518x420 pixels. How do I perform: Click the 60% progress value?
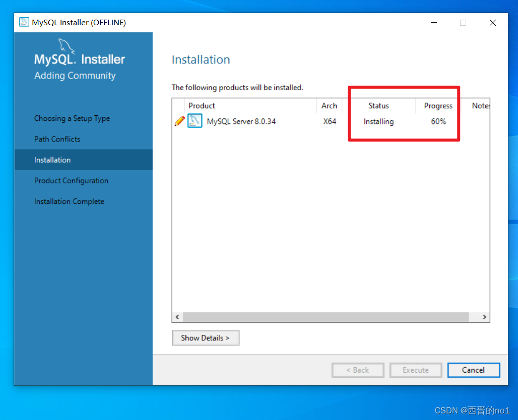[x=438, y=121]
